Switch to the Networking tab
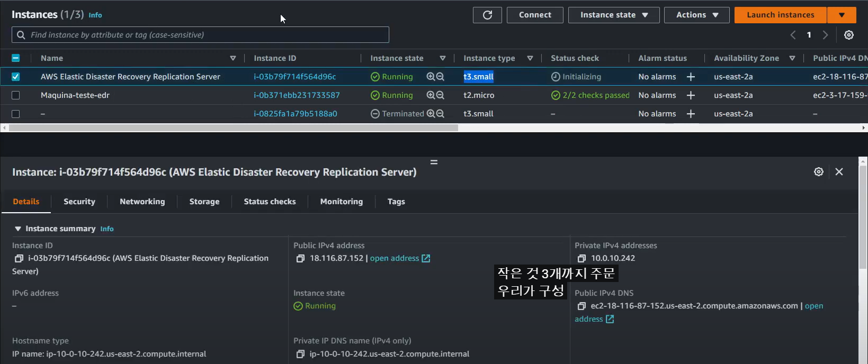 [142, 202]
